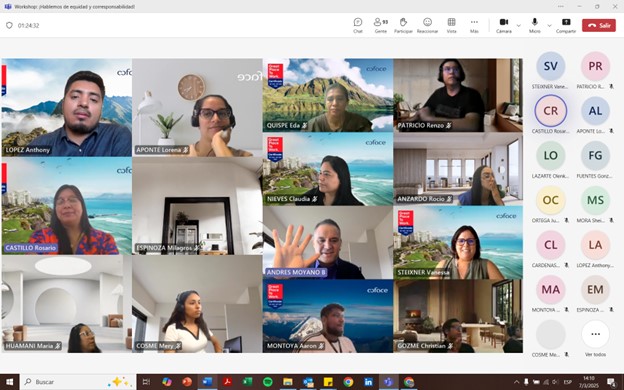Click the PR participant avatar
This screenshot has height=390, width=624.
pyautogui.click(x=595, y=66)
